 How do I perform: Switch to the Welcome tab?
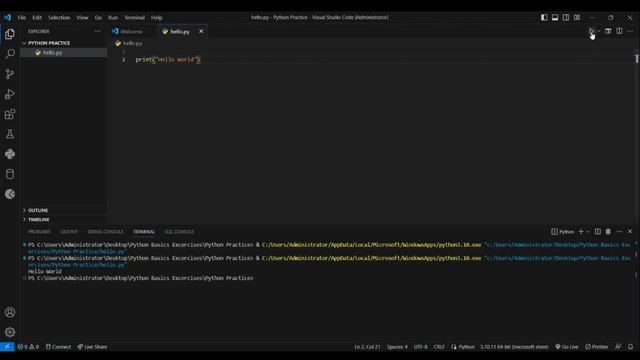131,31
